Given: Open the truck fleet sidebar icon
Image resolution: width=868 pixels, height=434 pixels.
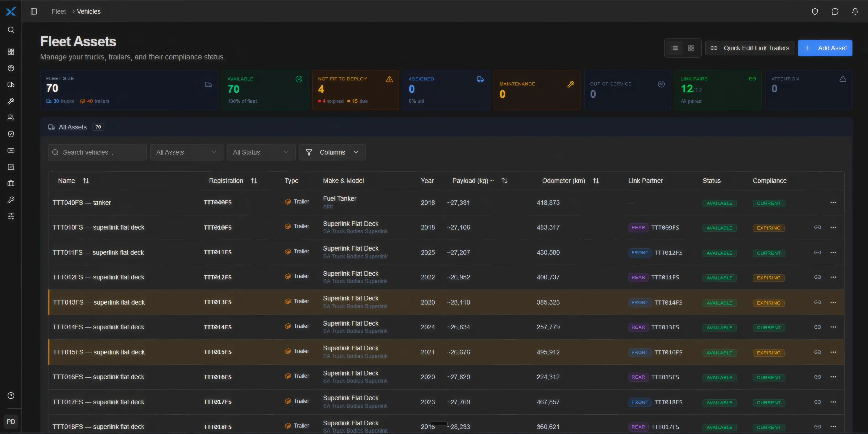Looking at the screenshot, I should pos(11,85).
